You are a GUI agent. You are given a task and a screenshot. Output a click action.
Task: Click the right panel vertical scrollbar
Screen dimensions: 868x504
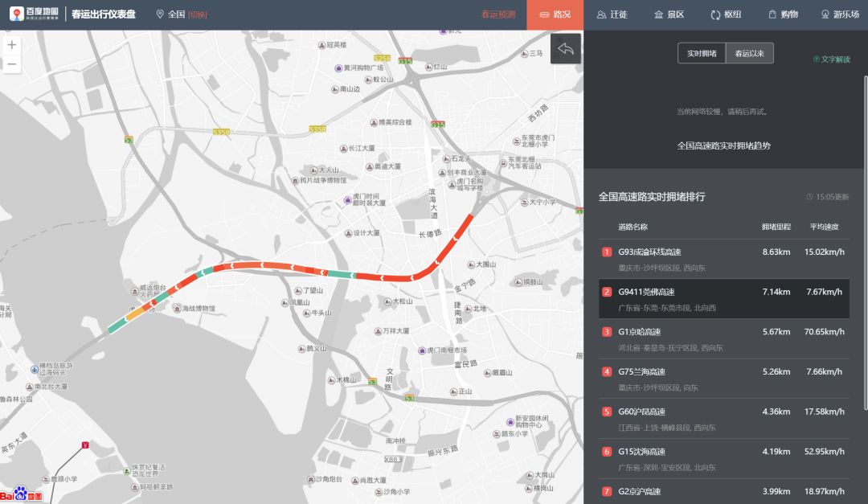pos(866,243)
